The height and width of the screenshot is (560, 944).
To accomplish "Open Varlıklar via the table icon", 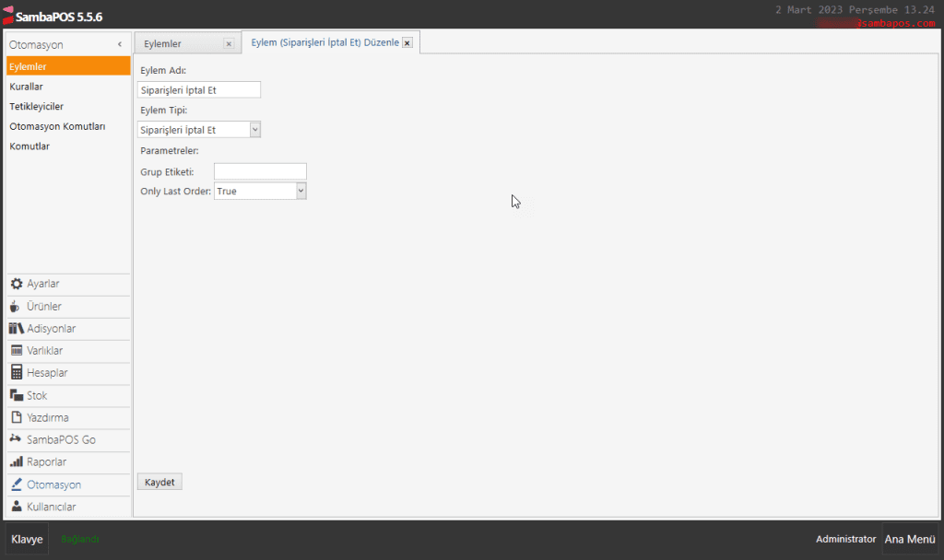I will pyautogui.click(x=17, y=351).
